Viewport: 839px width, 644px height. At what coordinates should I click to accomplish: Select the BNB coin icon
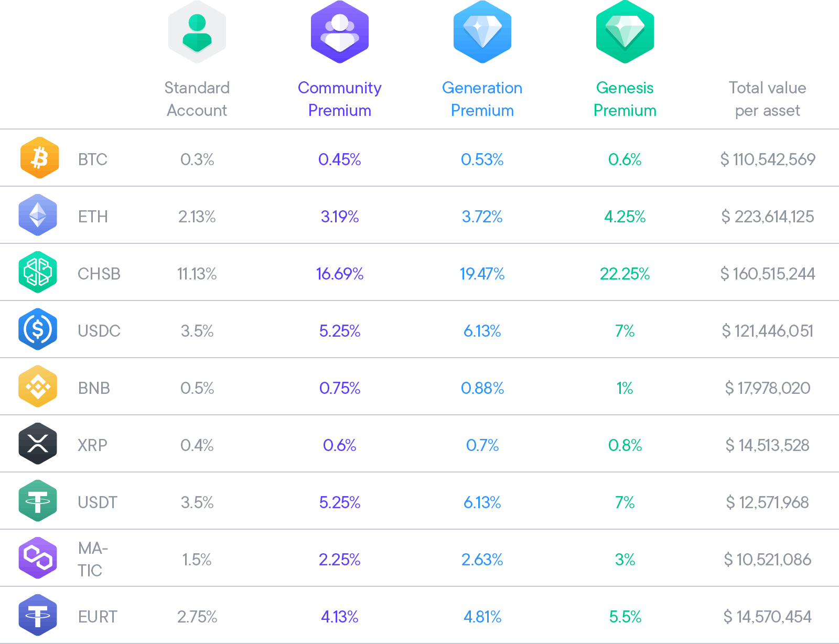[x=38, y=387]
